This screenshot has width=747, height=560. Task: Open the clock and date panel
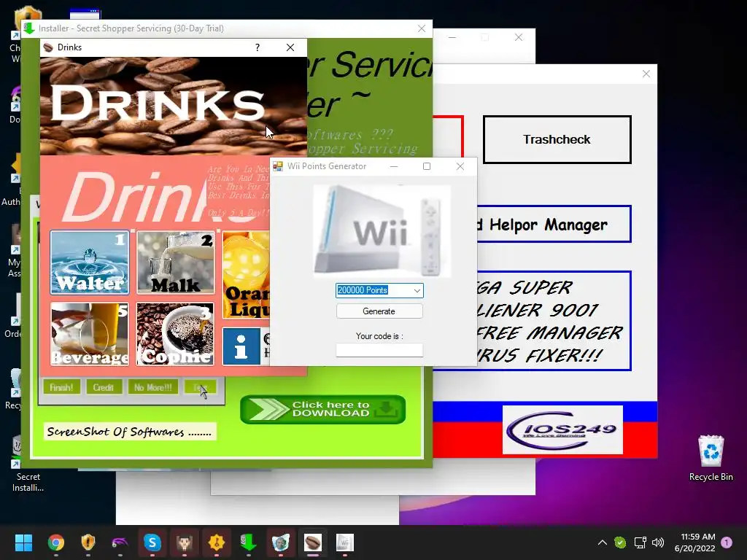click(694, 542)
